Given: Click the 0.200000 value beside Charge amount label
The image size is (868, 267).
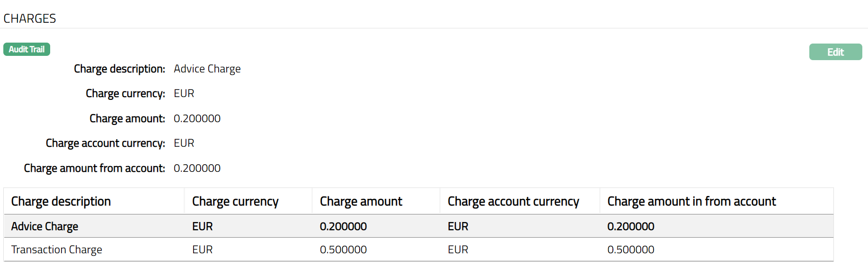Looking at the screenshot, I should [197, 118].
